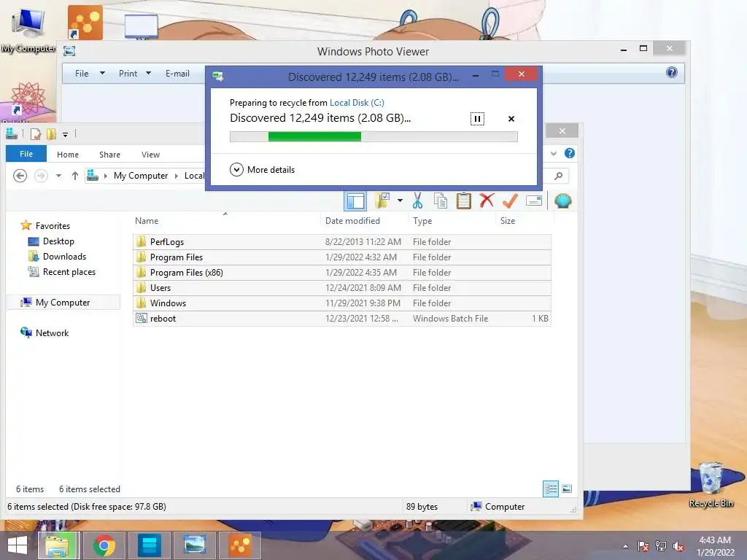
Task: Click the Rename toolbar icon
Action: pyautogui.click(x=533, y=201)
